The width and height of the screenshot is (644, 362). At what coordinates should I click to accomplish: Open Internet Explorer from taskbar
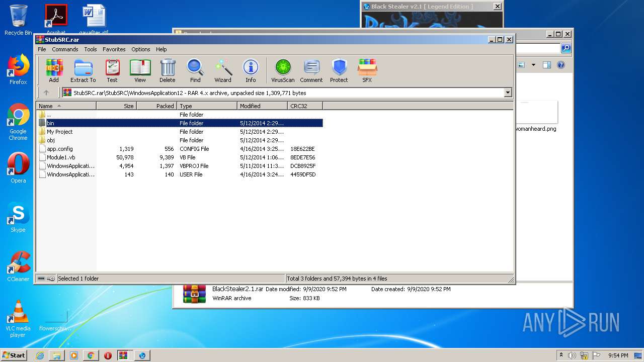tap(40, 355)
